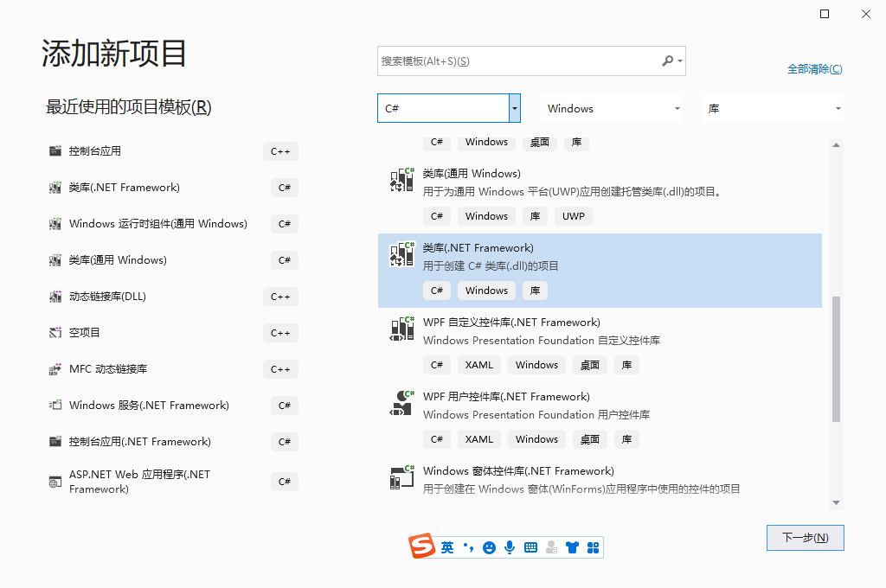Click the 控制台应用 C++ template icon
This screenshot has width=886, height=588.
(55, 150)
